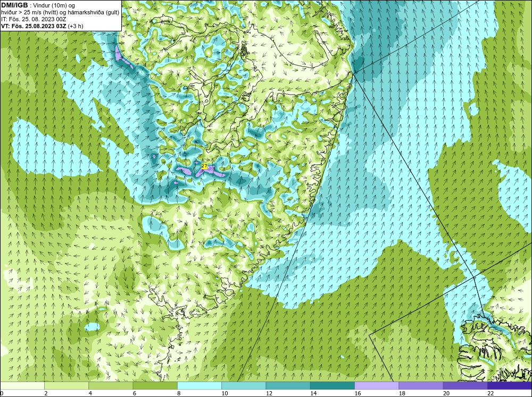Select the 2–4 m/s light green swatch
The height and width of the screenshot is (397, 532).
pyautogui.click(x=66, y=385)
